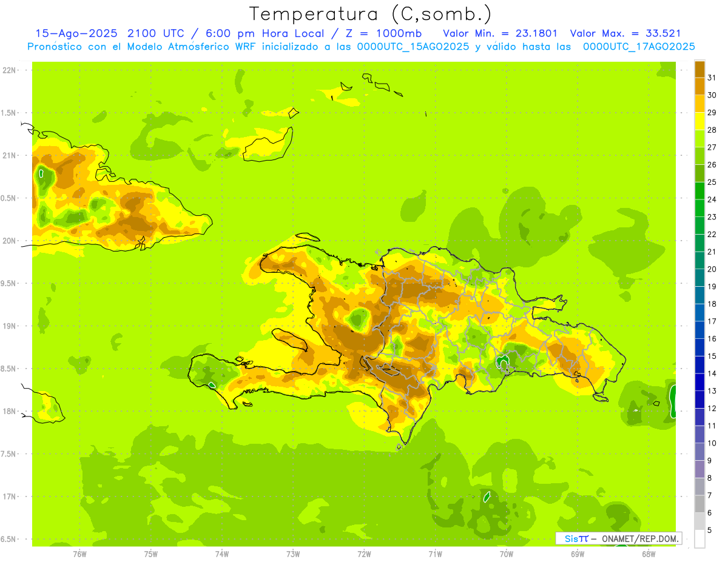
Task: Click 'Valor Max. = 33.521' in header
Action: click(x=625, y=33)
